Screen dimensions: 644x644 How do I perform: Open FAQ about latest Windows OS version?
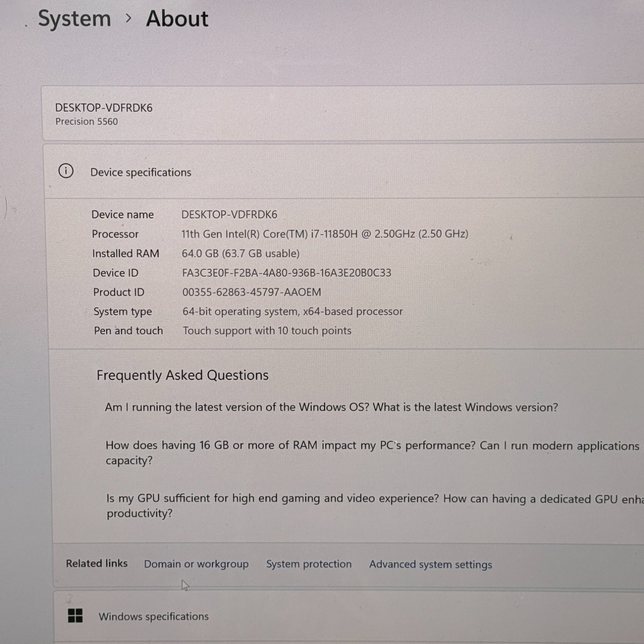tap(331, 407)
